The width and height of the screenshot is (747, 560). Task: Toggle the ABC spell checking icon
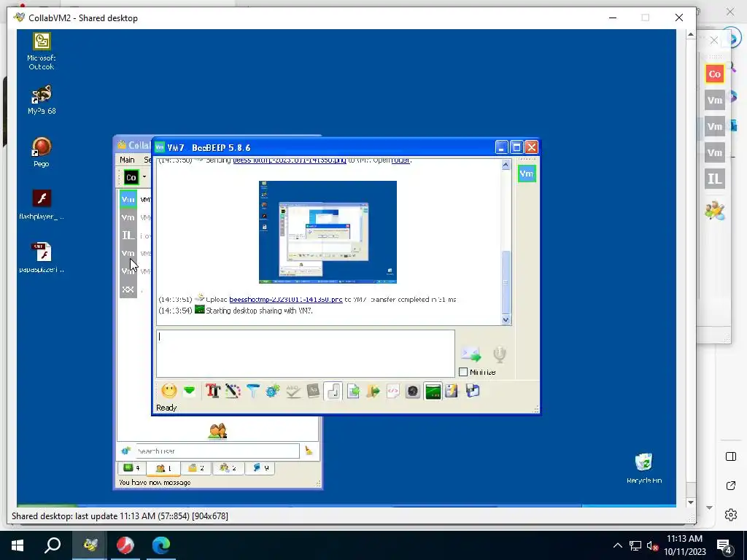293,391
